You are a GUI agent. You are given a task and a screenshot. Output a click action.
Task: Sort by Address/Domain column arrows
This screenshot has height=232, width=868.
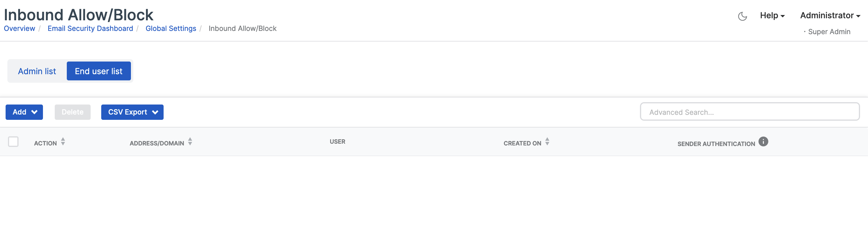(x=190, y=142)
